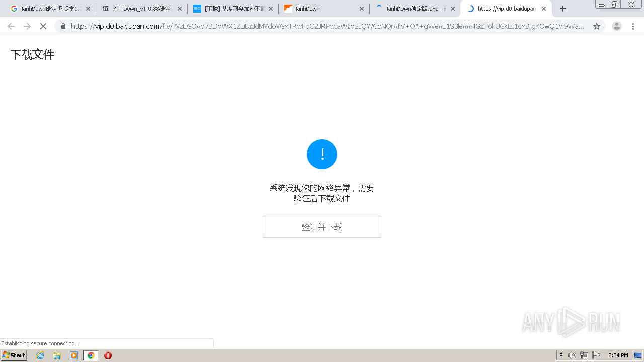Image resolution: width=644 pixels, height=362 pixels.
Task: Open Windows Explorer folder on taskbar
Action: 57,355
